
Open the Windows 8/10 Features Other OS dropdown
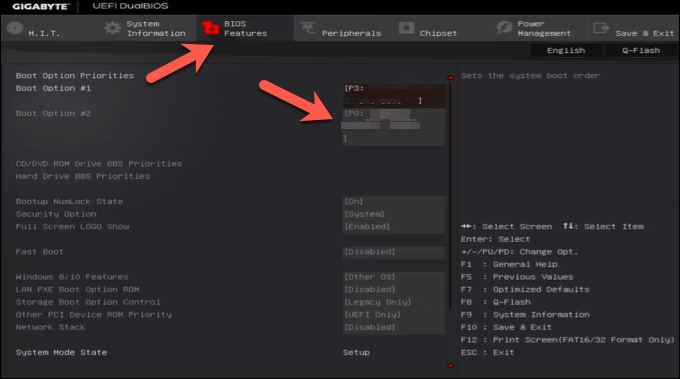point(394,277)
